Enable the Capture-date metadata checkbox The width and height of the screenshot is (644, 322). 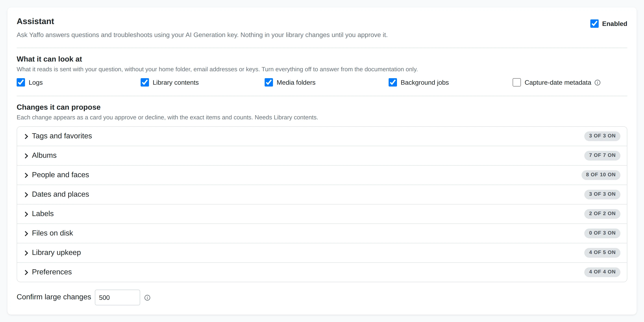(x=517, y=82)
